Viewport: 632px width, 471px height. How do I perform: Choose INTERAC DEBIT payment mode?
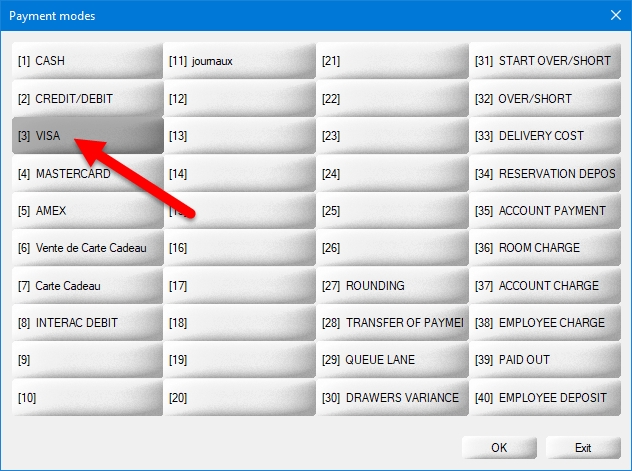click(x=88, y=323)
